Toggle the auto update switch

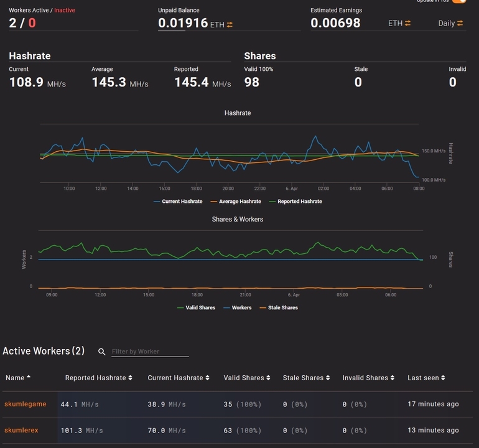(x=459, y=1)
